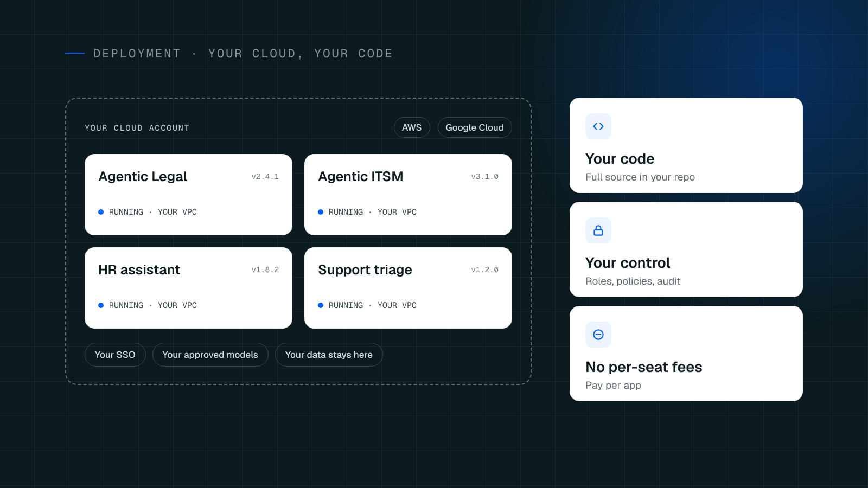Click version v1.2.0 on Support triage
Viewport: 868px width, 488px height.
(x=485, y=270)
